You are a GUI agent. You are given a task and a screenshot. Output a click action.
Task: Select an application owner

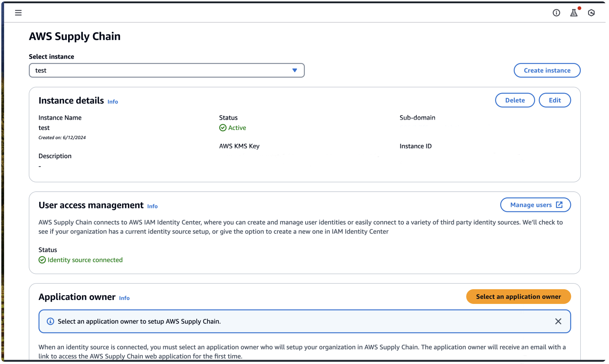518,297
